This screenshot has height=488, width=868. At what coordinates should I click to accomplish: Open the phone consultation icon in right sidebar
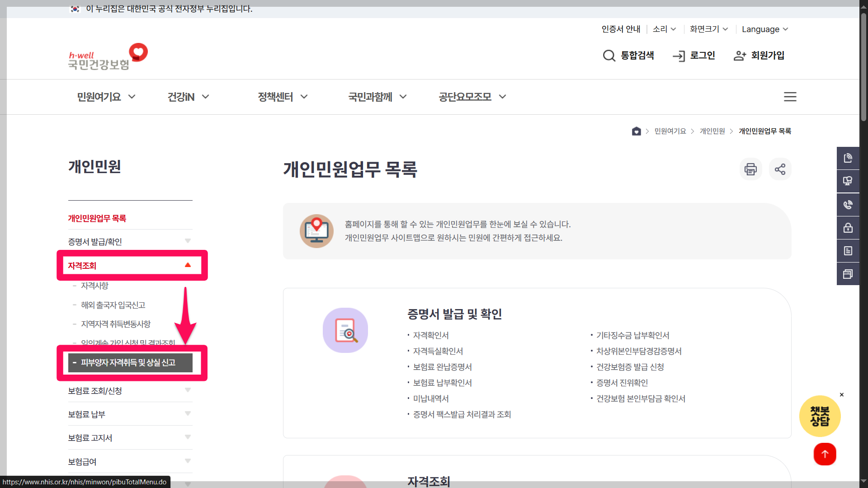[849, 204]
